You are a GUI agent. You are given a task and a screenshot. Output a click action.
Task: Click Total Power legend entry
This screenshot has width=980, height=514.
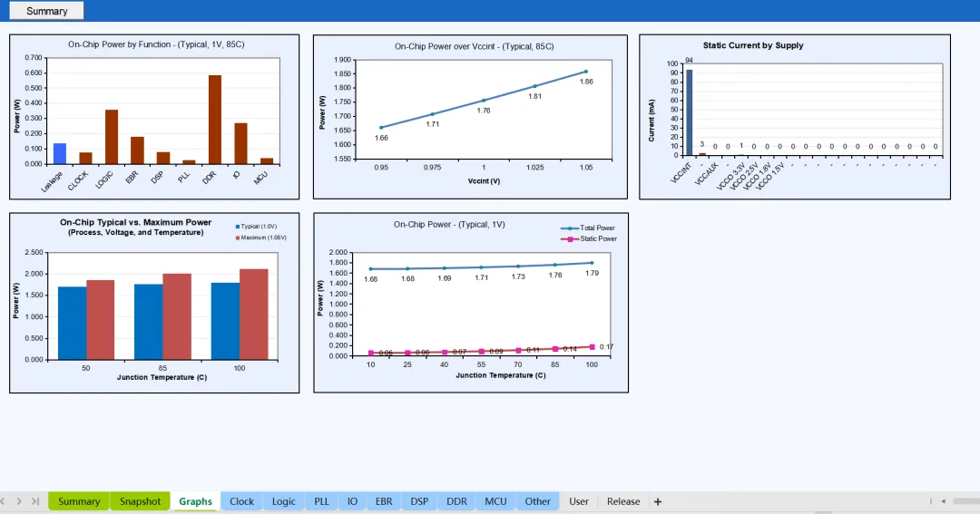(x=596, y=228)
